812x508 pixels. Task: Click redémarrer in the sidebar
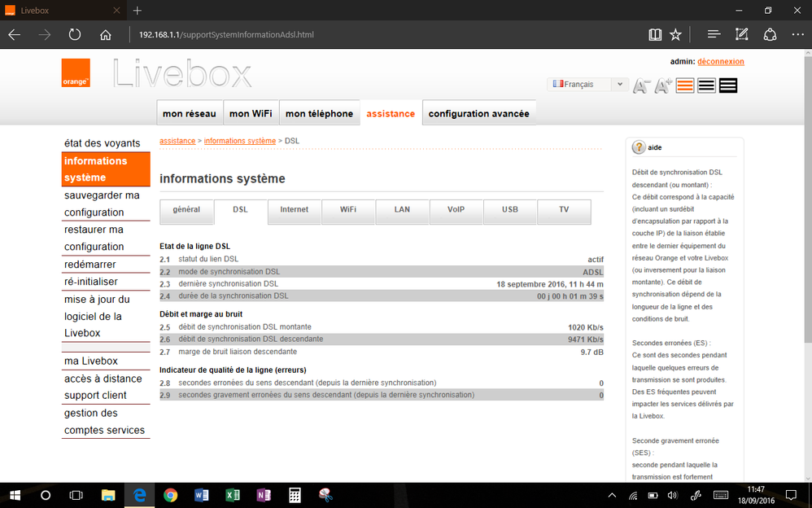click(106, 265)
